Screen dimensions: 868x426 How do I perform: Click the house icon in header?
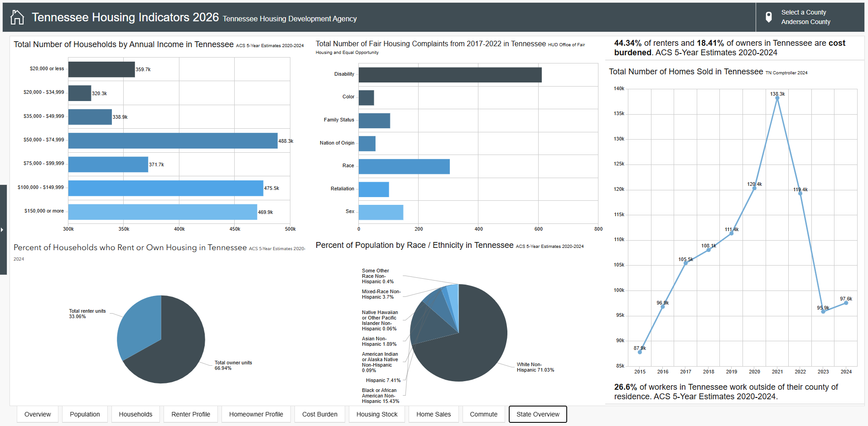pos(17,17)
